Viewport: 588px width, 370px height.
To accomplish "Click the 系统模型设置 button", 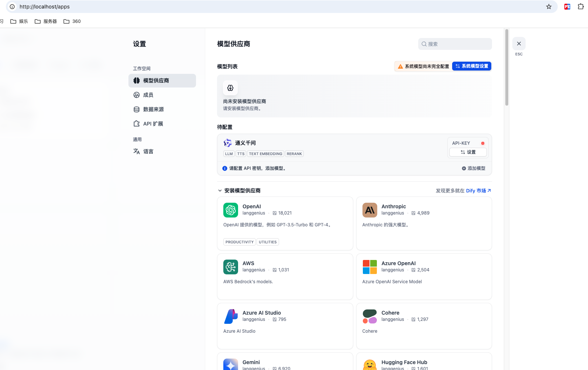I will pos(472,66).
